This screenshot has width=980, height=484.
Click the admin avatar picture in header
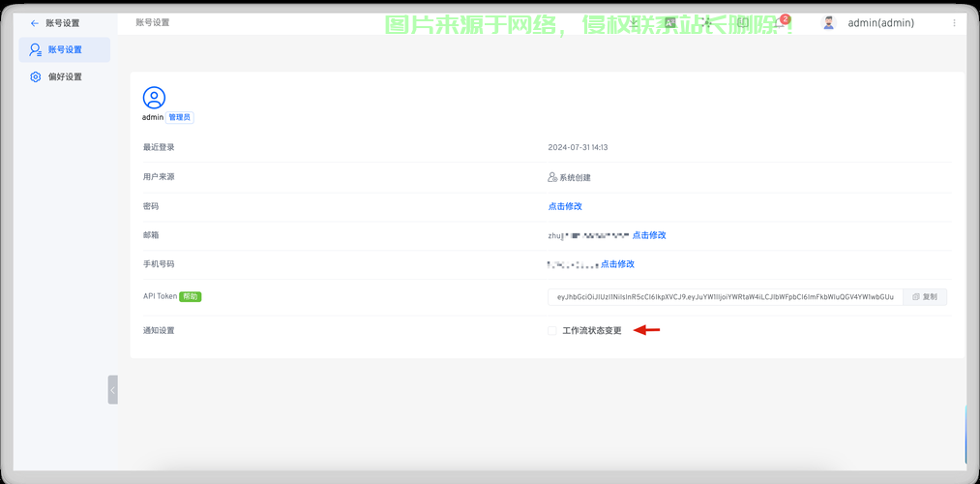click(828, 23)
